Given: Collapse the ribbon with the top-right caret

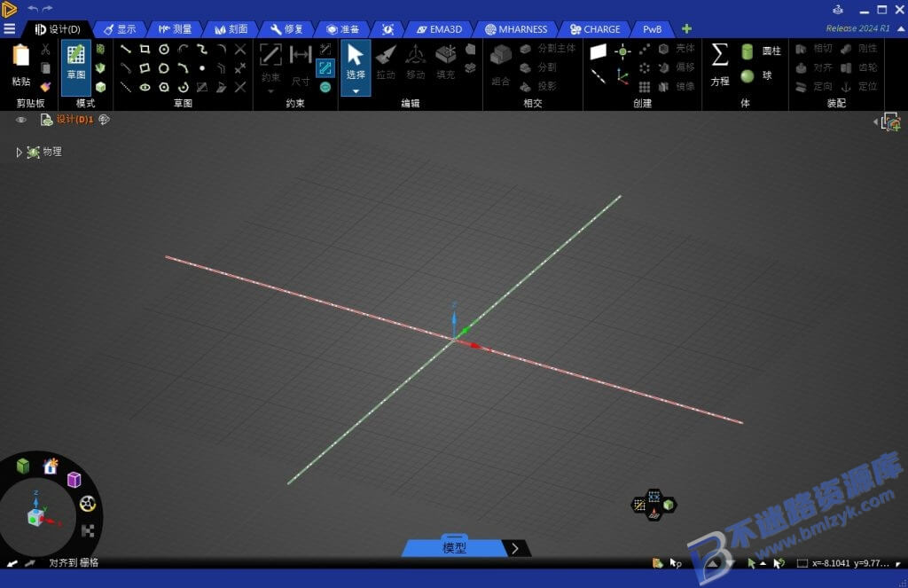Looking at the screenshot, I should point(901,28).
